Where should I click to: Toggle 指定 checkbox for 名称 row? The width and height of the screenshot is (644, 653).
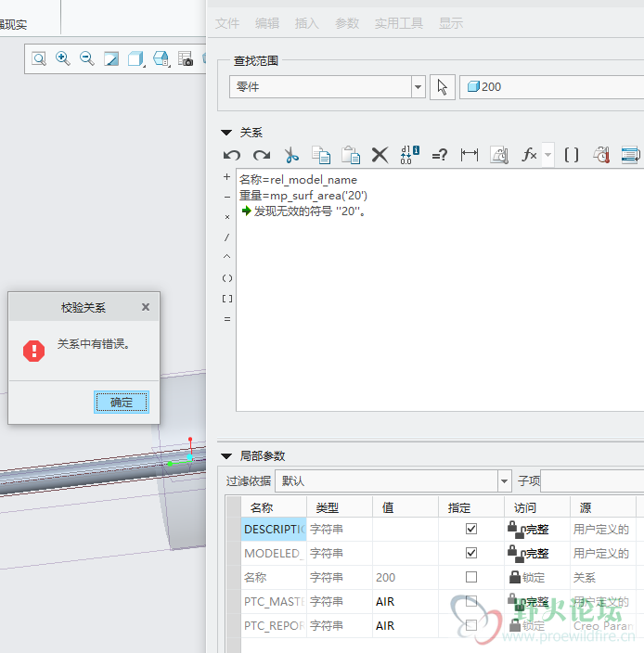click(x=471, y=577)
